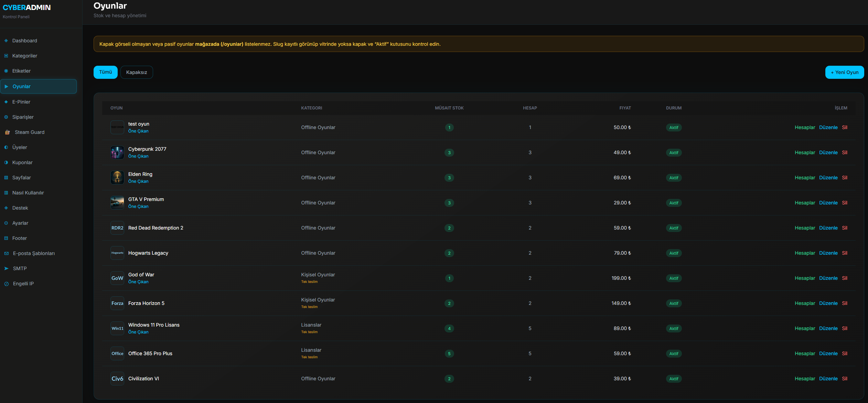Screen dimensions: 868x403
Task: Open the Cyberpunk 2077 cover thumbnail
Action: (x=117, y=152)
